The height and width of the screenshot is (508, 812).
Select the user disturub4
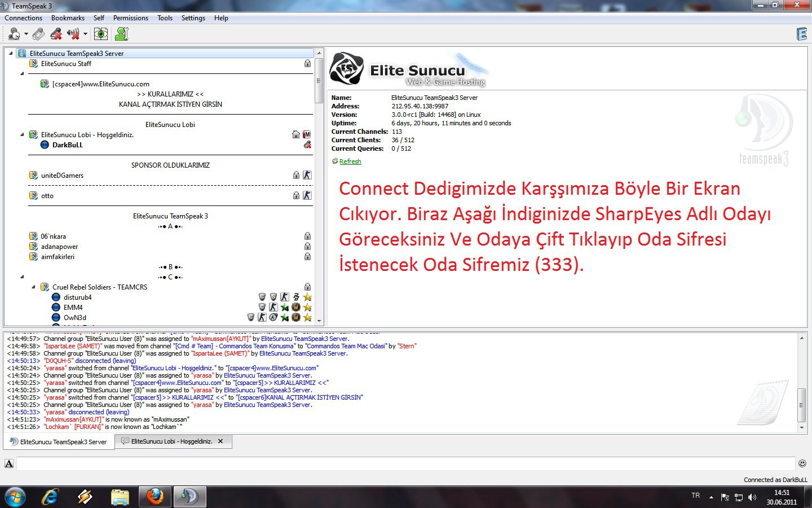78,297
